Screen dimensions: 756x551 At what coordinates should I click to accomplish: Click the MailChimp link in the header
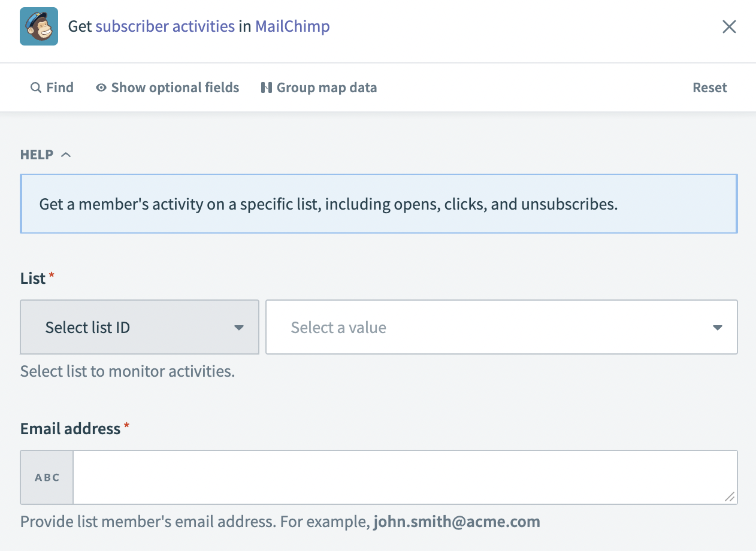pyautogui.click(x=292, y=26)
